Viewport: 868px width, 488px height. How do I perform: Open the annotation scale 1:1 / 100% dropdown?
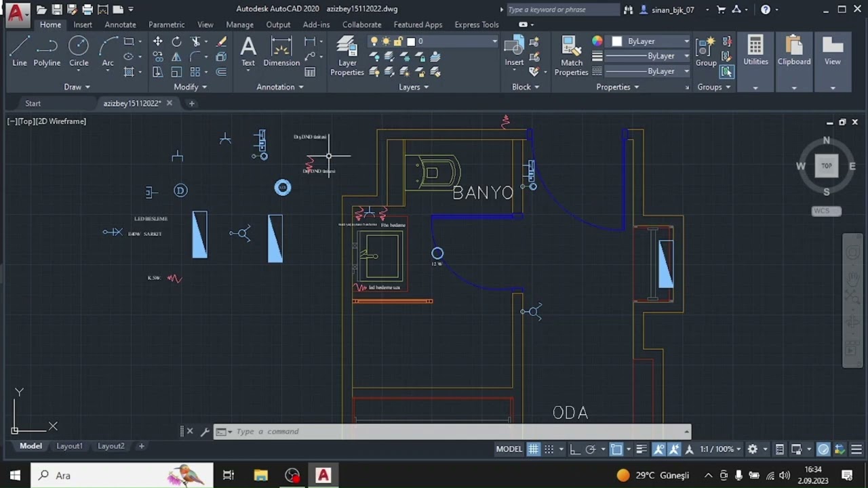[x=722, y=449]
